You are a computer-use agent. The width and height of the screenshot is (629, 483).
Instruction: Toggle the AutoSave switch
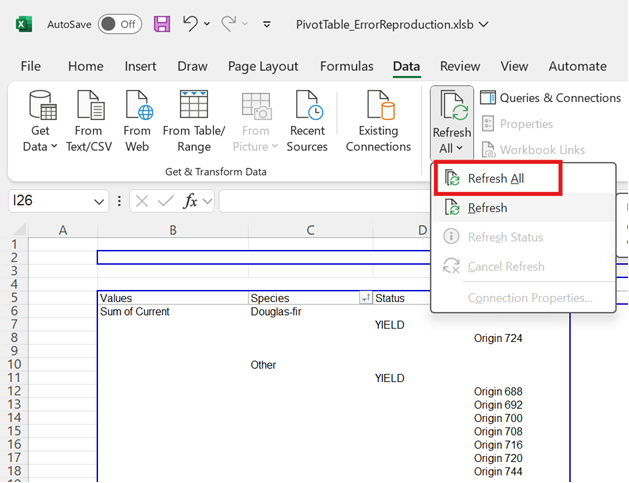(x=120, y=24)
